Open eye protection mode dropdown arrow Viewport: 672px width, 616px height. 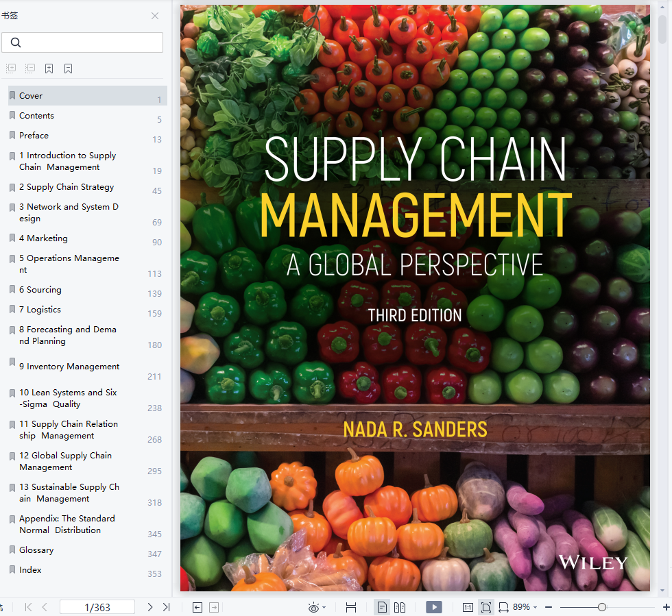pyautogui.click(x=324, y=607)
